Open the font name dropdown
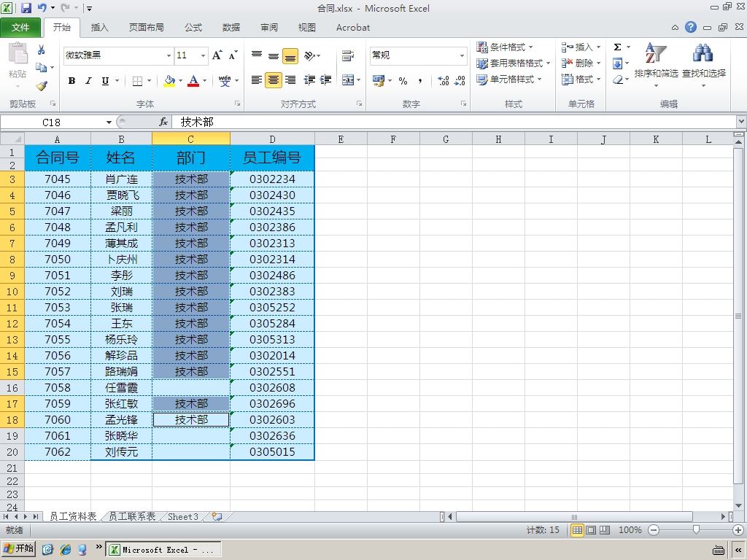This screenshot has height=560, width=747. (169, 55)
